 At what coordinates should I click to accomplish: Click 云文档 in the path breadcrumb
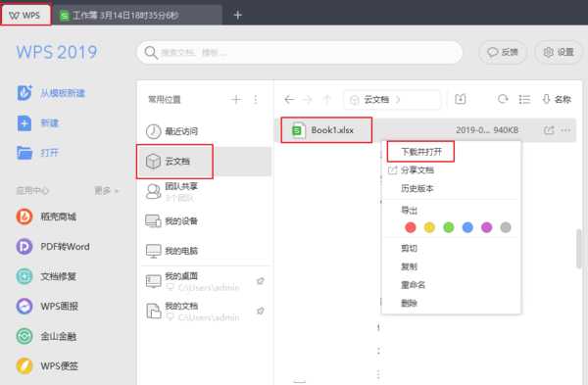377,100
